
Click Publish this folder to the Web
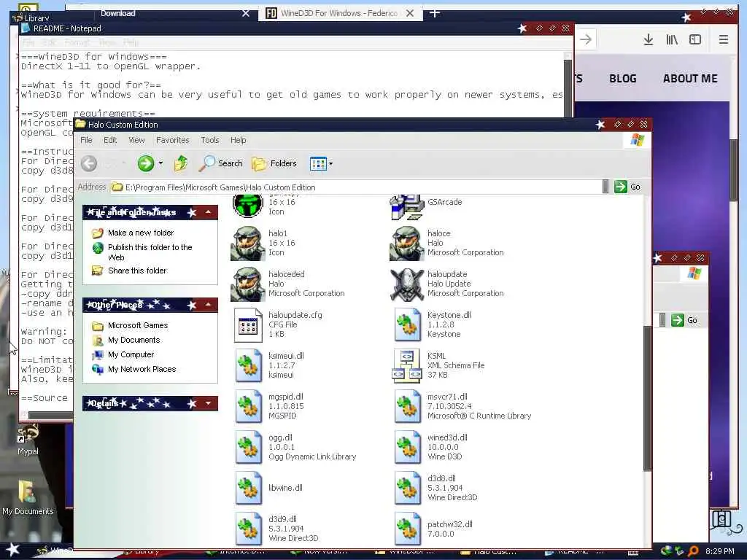150,252
